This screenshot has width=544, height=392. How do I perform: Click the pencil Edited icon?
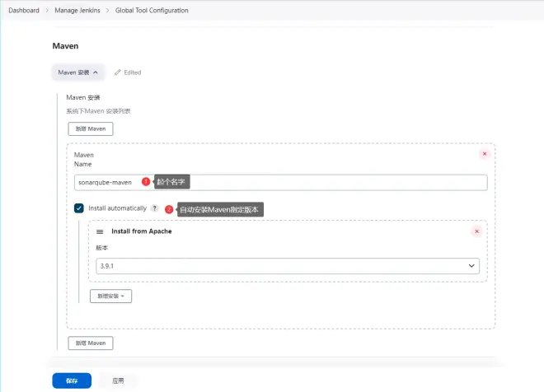[118, 72]
